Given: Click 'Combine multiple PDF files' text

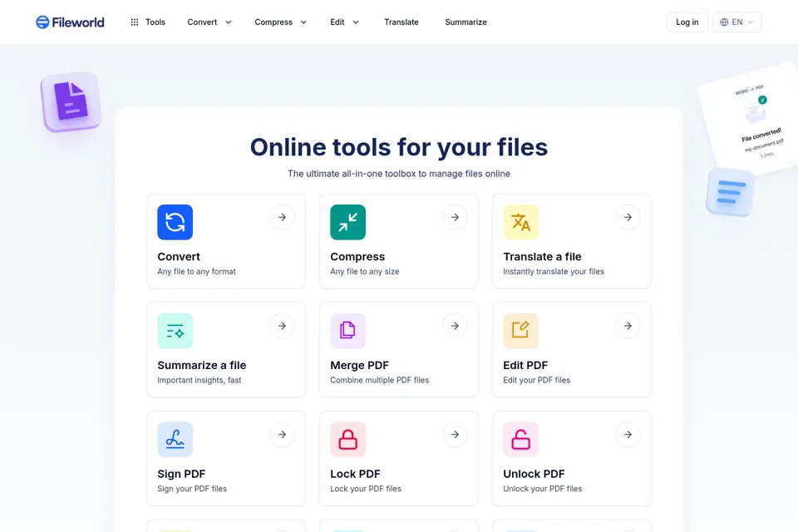Looking at the screenshot, I should (x=379, y=380).
